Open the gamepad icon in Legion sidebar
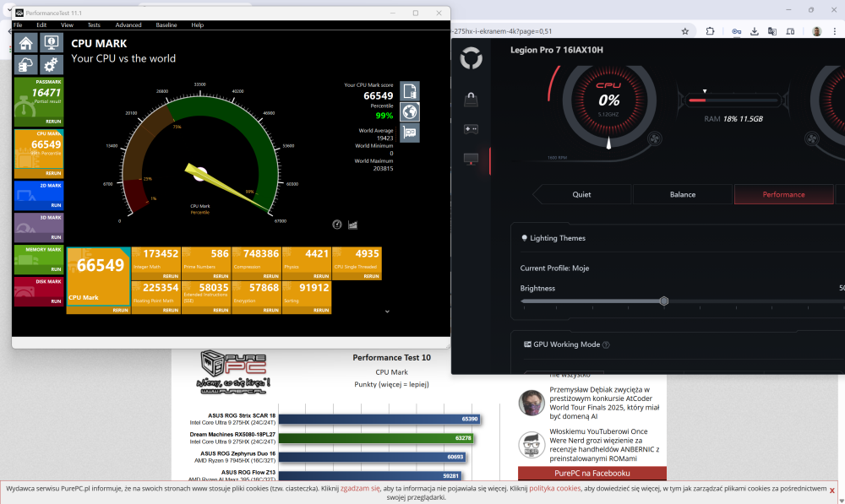The image size is (845, 504). coord(471,129)
